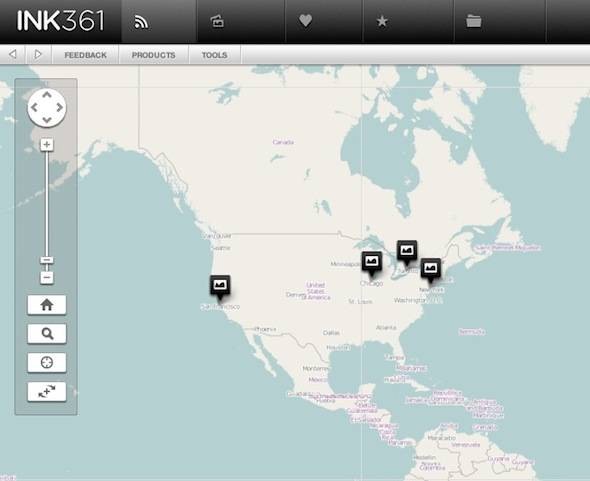Go forward with the right arrow
Image resolution: width=590 pixels, height=481 pixels.
pos(38,55)
